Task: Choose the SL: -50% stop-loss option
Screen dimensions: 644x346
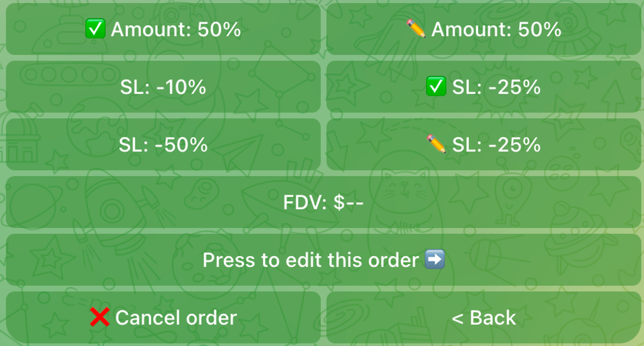Action: [163, 144]
